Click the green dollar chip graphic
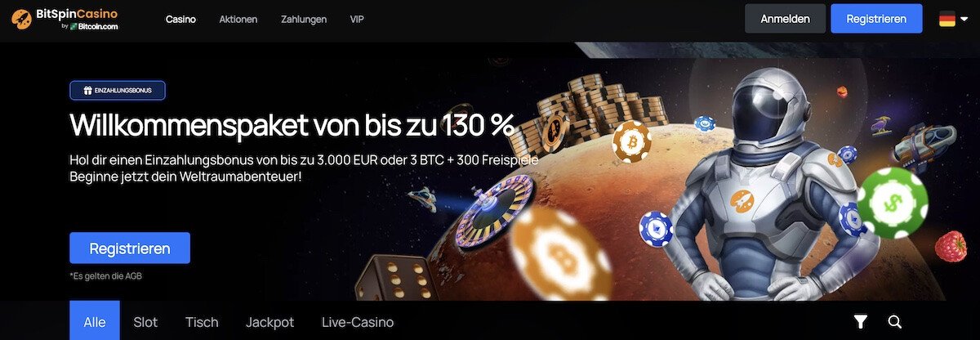This screenshot has width=980, height=340. 892,203
